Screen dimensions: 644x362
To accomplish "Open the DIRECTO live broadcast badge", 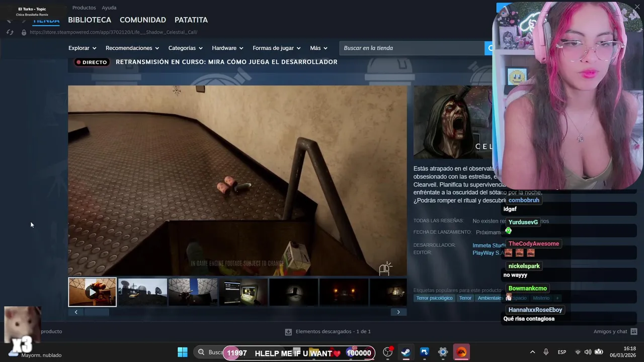I will 92,62.
